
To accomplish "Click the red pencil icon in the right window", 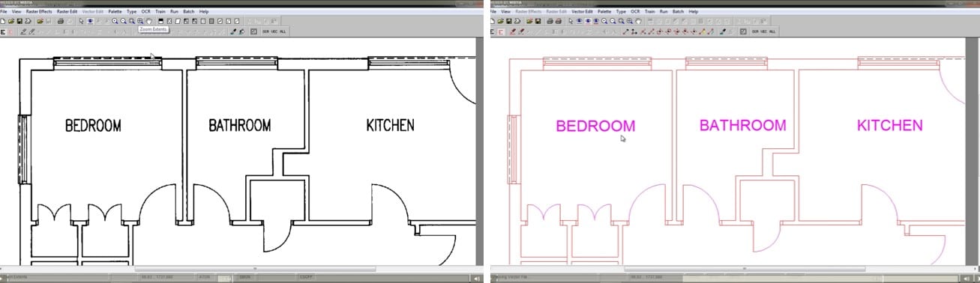I will pyautogui.click(x=513, y=31).
